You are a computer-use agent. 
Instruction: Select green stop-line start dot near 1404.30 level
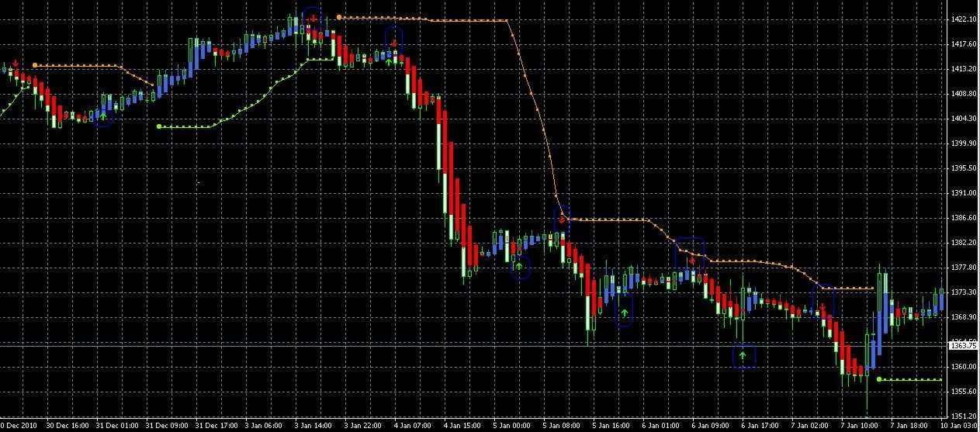[159, 126]
